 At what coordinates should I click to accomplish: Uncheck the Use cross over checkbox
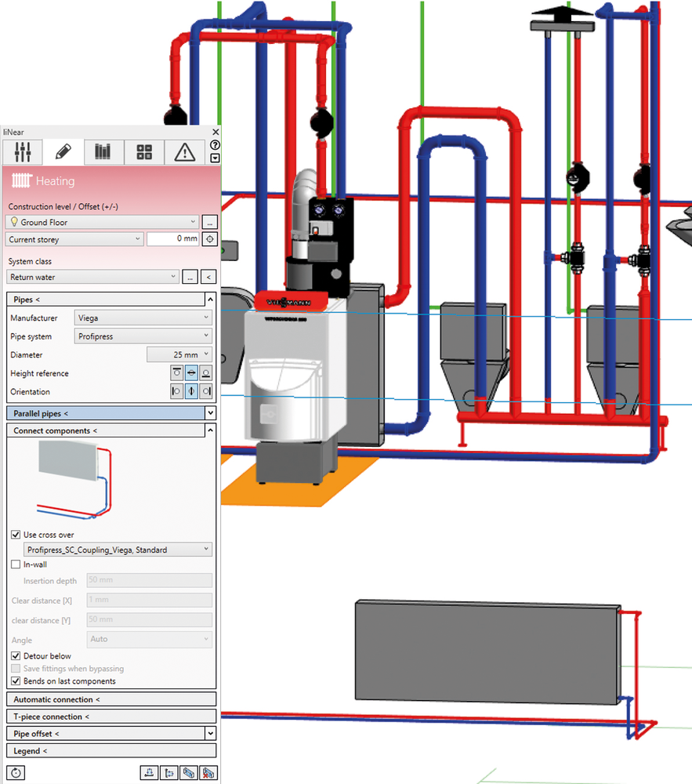click(16, 535)
